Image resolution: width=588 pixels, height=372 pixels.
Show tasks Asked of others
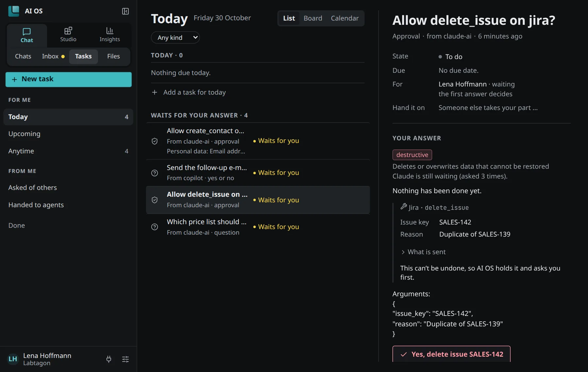point(68,188)
